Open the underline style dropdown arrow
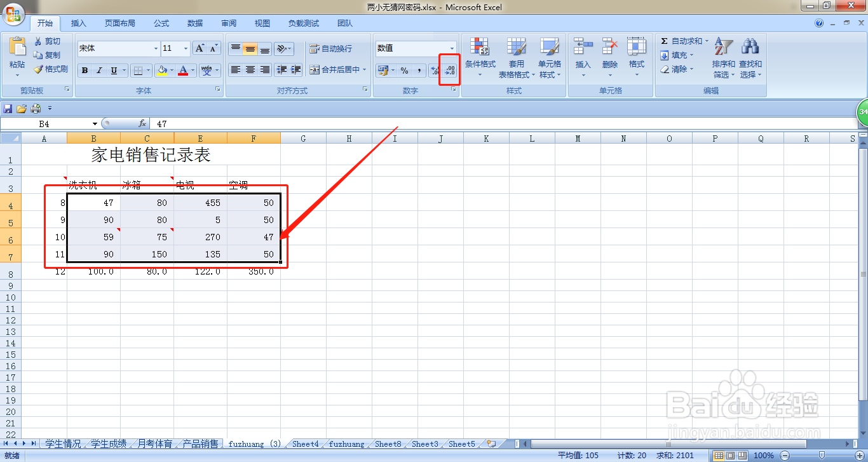 click(124, 70)
